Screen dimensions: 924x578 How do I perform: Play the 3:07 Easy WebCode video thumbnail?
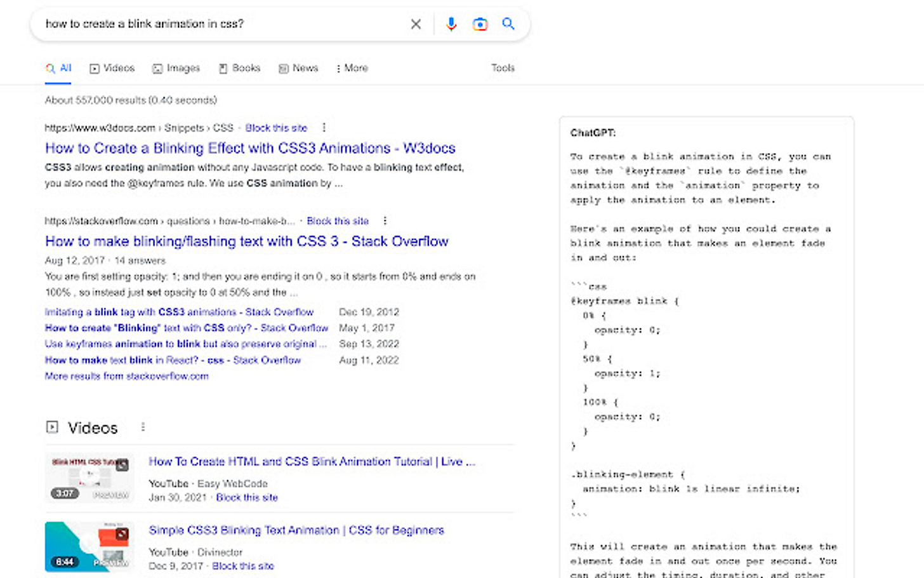coord(89,477)
